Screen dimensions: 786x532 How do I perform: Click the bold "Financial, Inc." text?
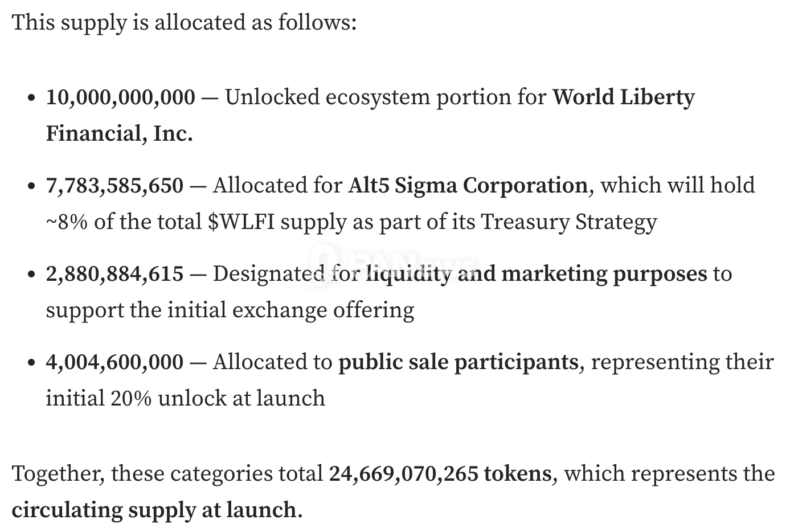[x=119, y=133]
